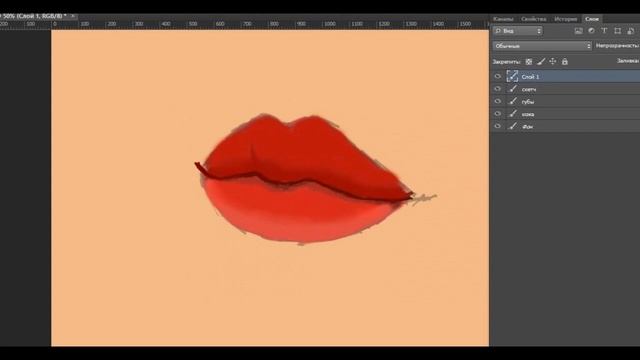Image resolution: width=640 pixels, height=360 pixels.
Task: Click the Слой 1 layer thumbnail
Action: 512,76
